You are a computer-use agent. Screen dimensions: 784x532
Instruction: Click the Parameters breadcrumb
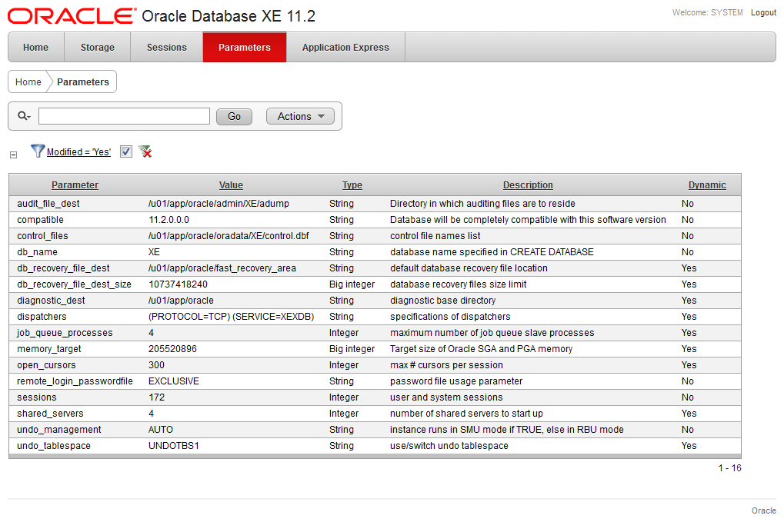click(x=83, y=82)
